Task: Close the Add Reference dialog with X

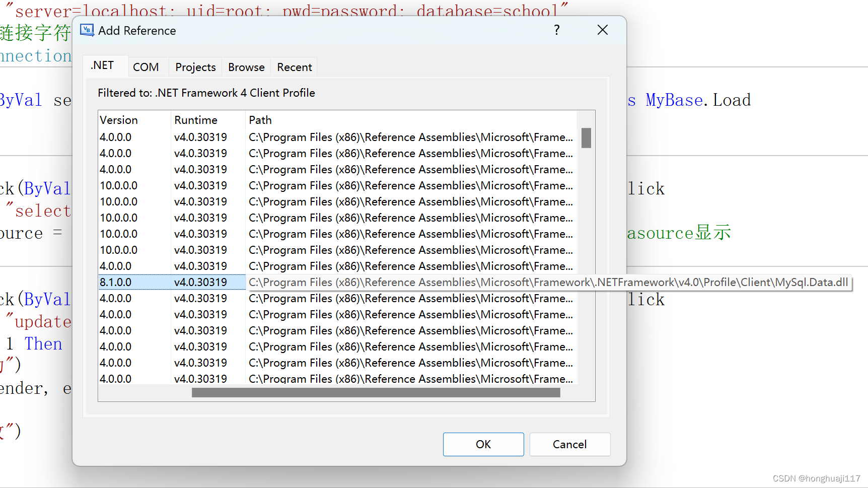Action: (x=602, y=30)
